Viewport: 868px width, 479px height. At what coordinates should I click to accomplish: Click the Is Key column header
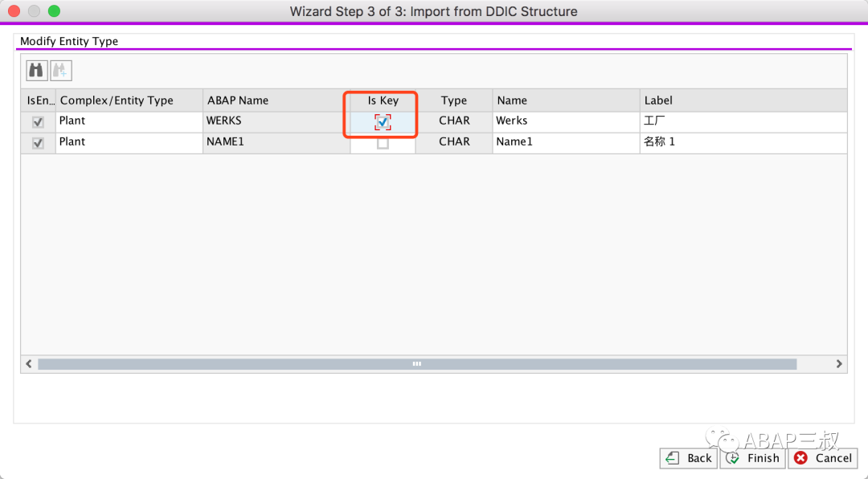383,100
